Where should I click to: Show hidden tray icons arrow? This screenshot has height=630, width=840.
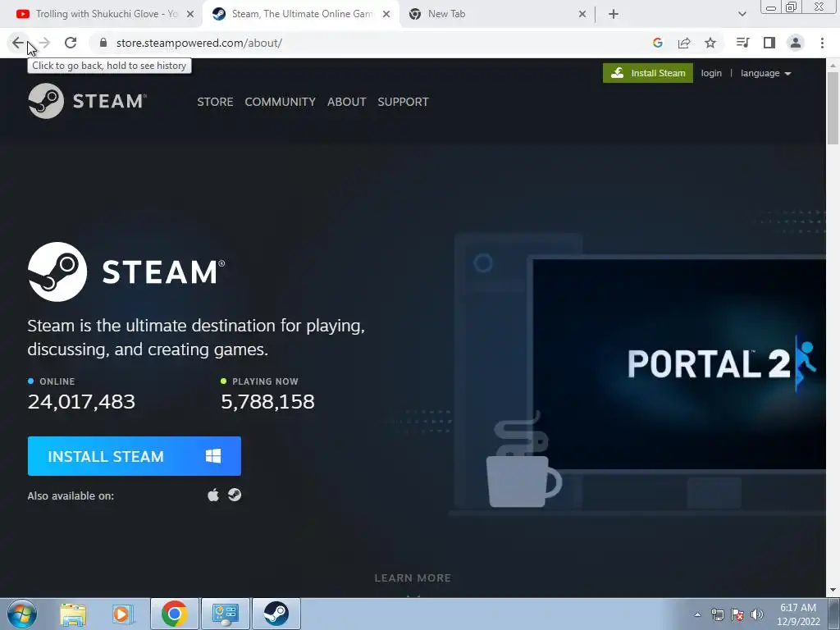point(697,614)
